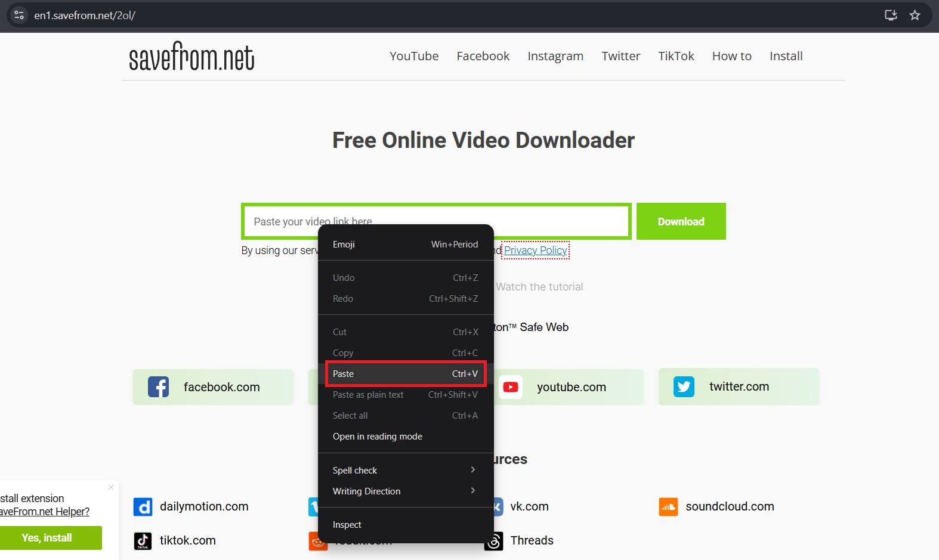
Task: Click the Facebook logo icon
Action: point(158,387)
